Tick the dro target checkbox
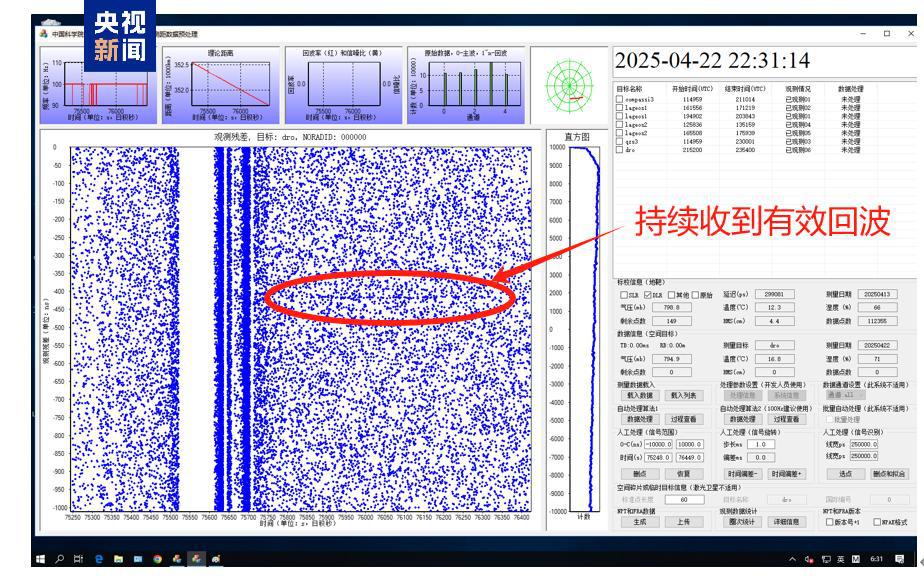The height and width of the screenshot is (577, 924). [x=619, y=150]
